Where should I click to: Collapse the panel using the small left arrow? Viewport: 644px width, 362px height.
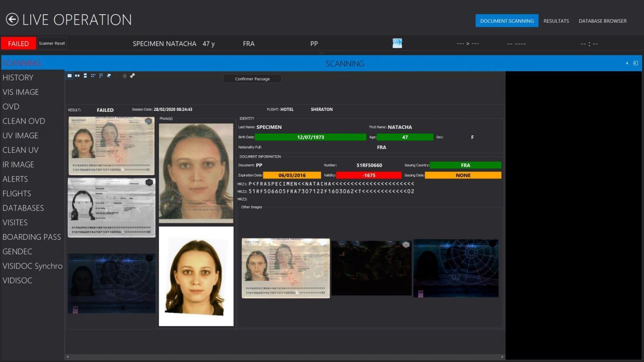coord(627,63)
